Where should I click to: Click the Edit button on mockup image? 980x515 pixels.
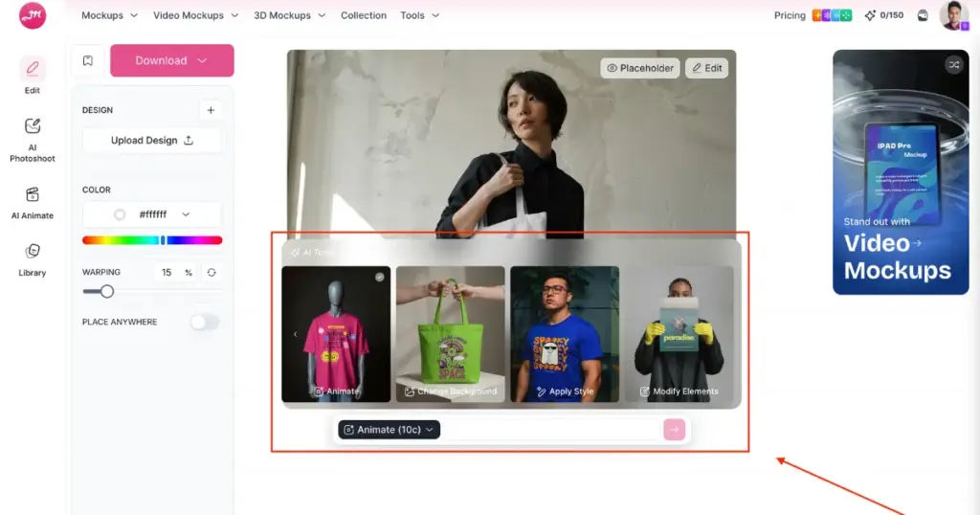pos(707,68)
